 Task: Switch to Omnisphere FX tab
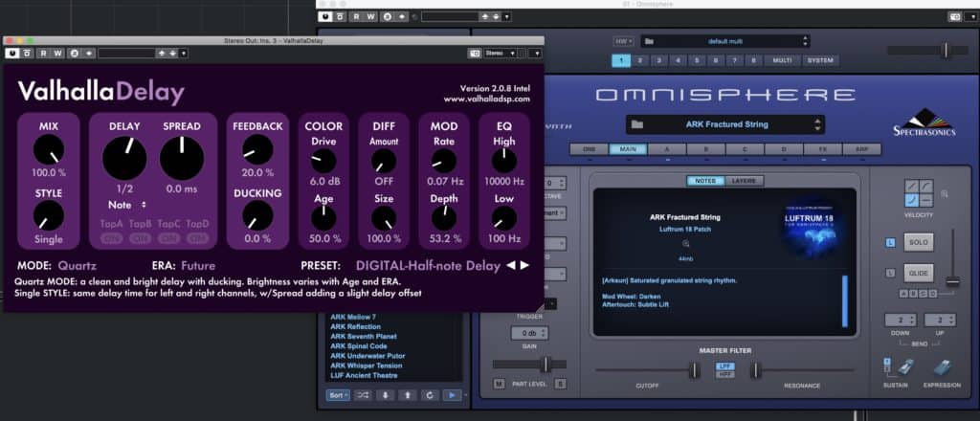[x=822, y=149]
